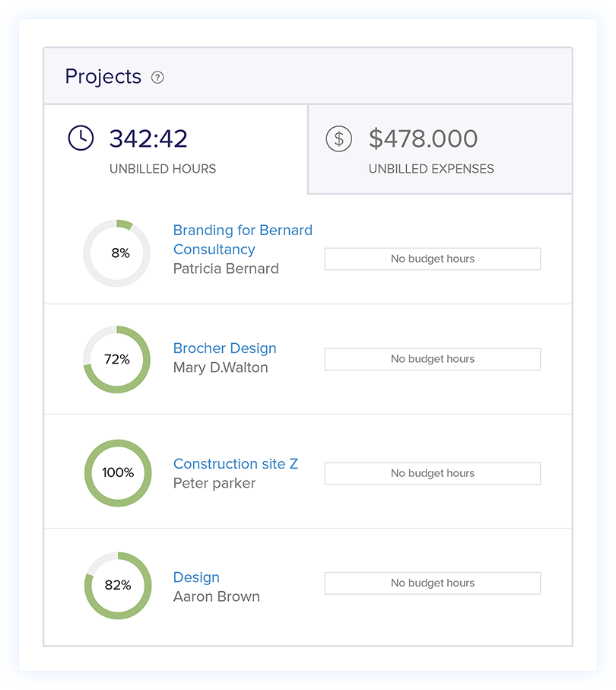The height and width of the screenshot is (690, 616).
Task: Open the Projects panel header
Action: 103,76
